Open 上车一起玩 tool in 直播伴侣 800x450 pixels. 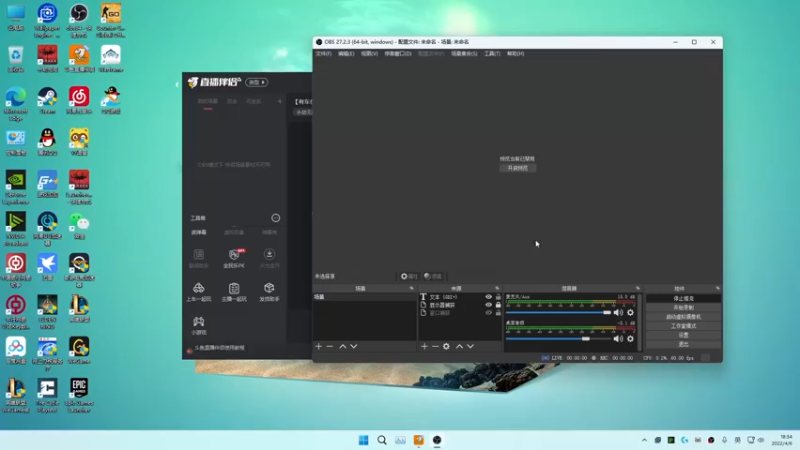click(198, 292)
